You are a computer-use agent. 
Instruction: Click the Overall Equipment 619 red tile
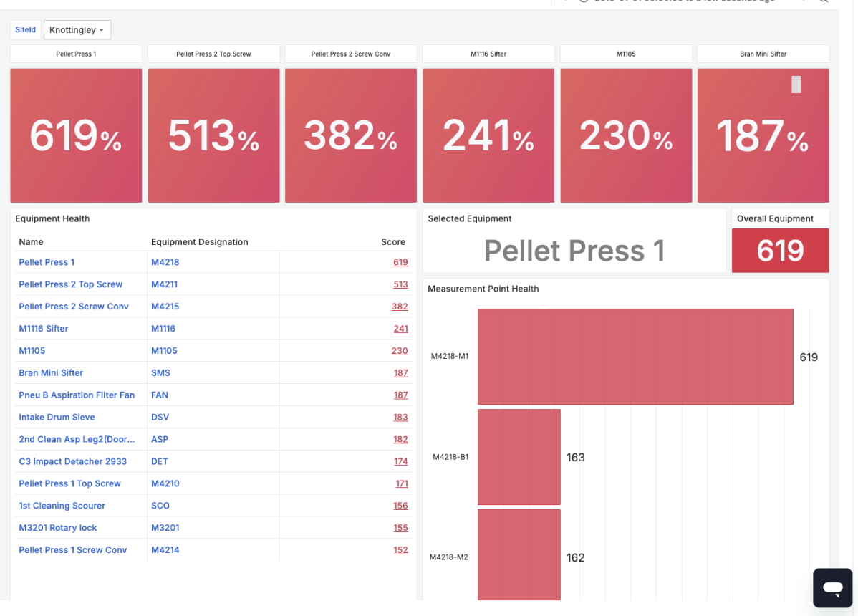pos(781,251)
